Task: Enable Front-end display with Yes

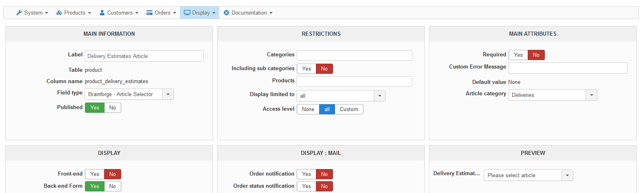Action: click(x=95, y=174)
